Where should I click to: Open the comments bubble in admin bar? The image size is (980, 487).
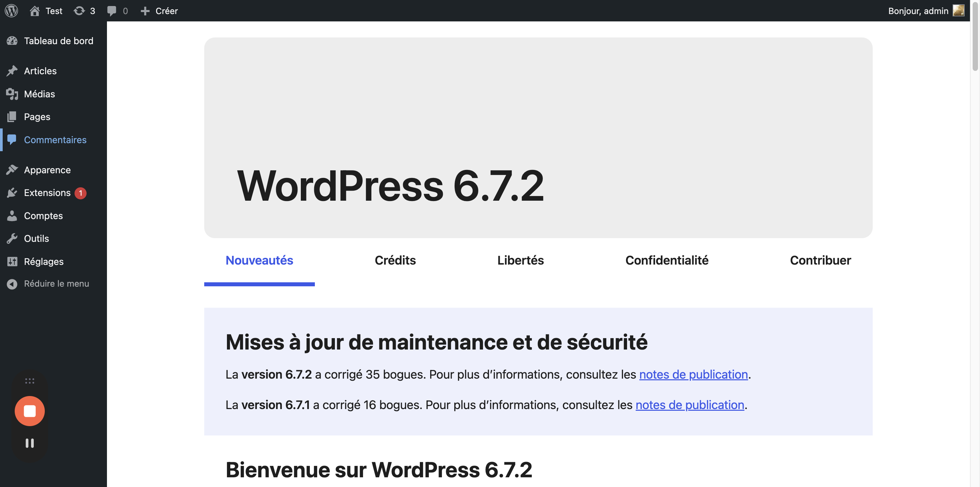pos(111,11)
